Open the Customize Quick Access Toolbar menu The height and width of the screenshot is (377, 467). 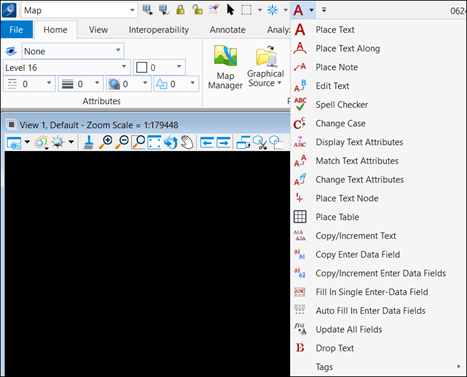[324, 10]
